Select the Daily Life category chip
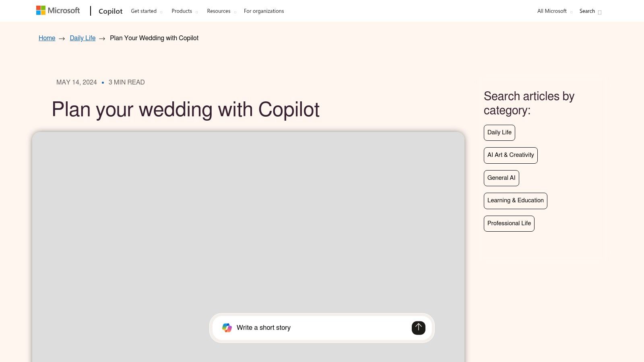The image size is (644, 362). coord(499,133)
